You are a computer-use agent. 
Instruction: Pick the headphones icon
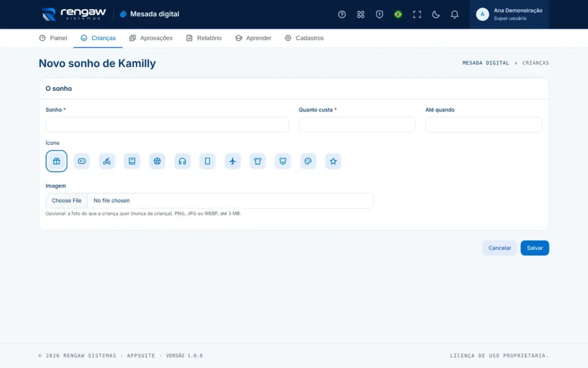tap(182, 161)
